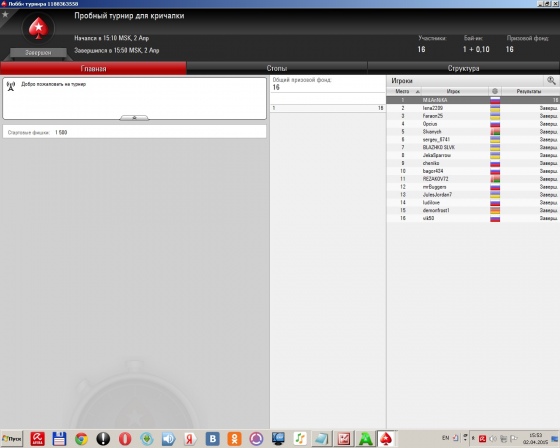
Task: Click the computer monitor taskbar icon
Action: (x=278, y=439)
